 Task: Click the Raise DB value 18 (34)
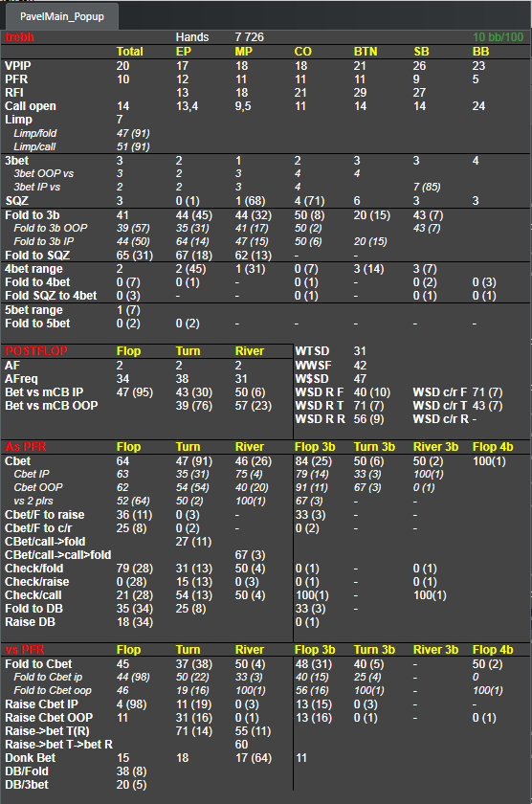134,622
